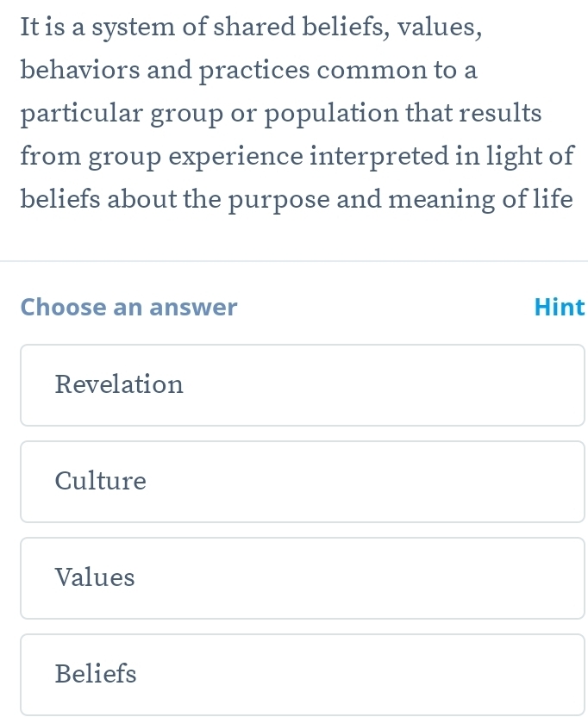
Task: Select the Revelation answer option
Action: pyautogui.click(x=303, y=384)
